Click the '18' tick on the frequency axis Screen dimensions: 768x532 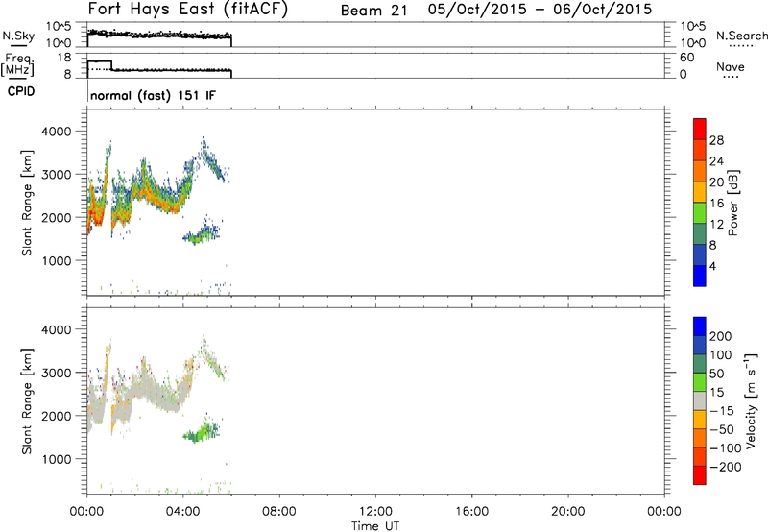pos(64,58)
